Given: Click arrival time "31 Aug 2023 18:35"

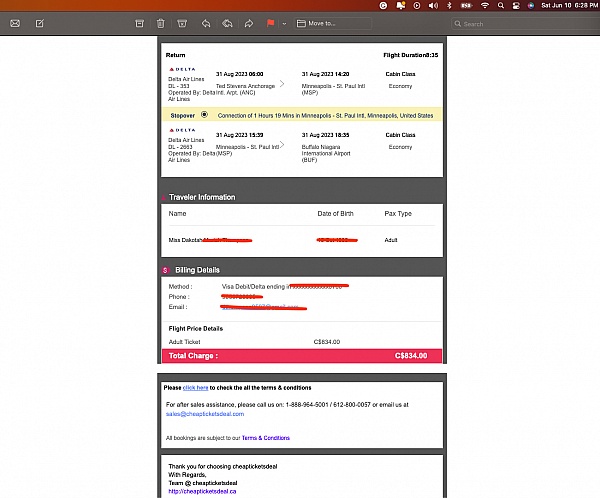Looking at the screenshot, I should [x=325, y=135].
